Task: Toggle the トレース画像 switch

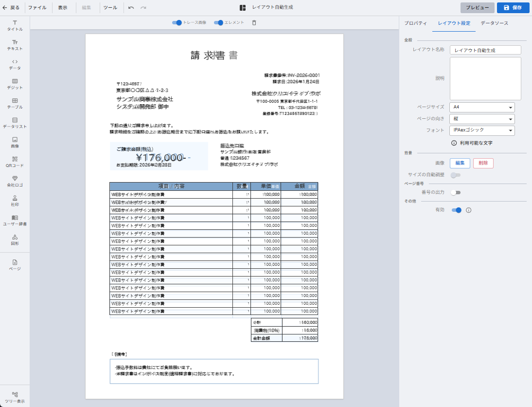Action: (177, 22)
